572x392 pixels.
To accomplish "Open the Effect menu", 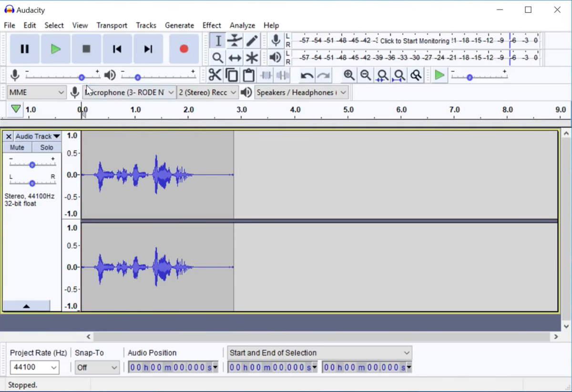I will pos(212,25).
